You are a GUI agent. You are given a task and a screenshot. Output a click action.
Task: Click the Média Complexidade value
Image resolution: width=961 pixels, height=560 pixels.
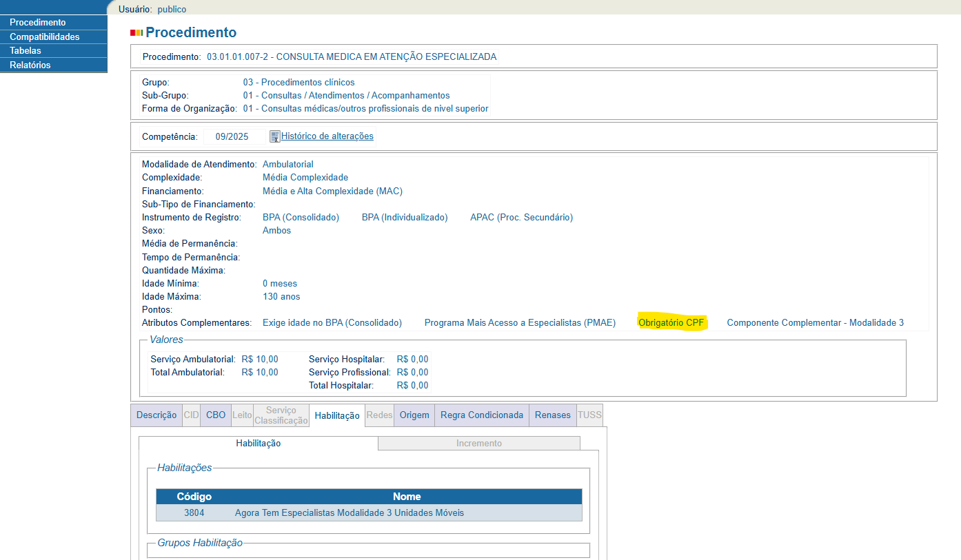[305, 178]
